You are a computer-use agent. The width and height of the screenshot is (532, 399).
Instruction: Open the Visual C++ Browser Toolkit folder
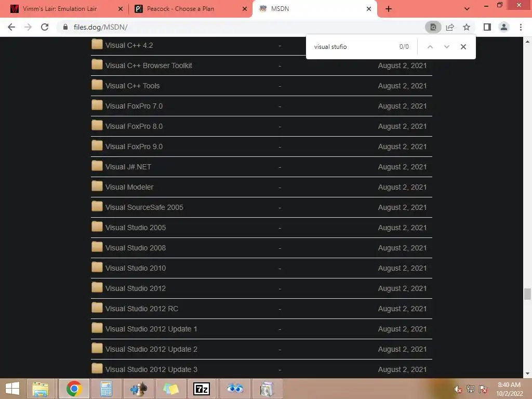tap(149, 65)
